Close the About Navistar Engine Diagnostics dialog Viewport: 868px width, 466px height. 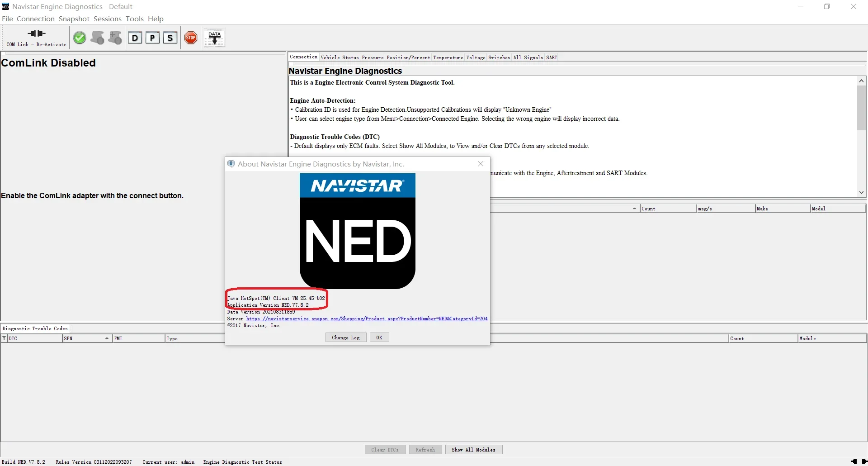pyautogui.click(x=481, y=164)
